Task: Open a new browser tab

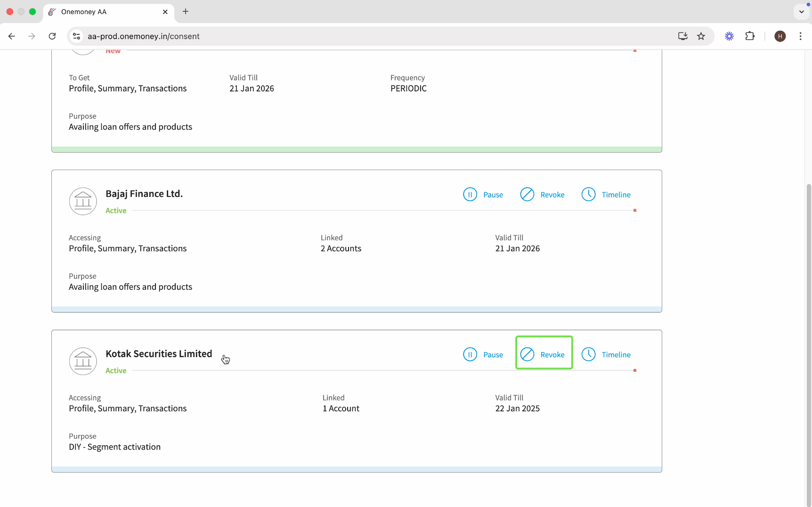Action: [186, 11]
